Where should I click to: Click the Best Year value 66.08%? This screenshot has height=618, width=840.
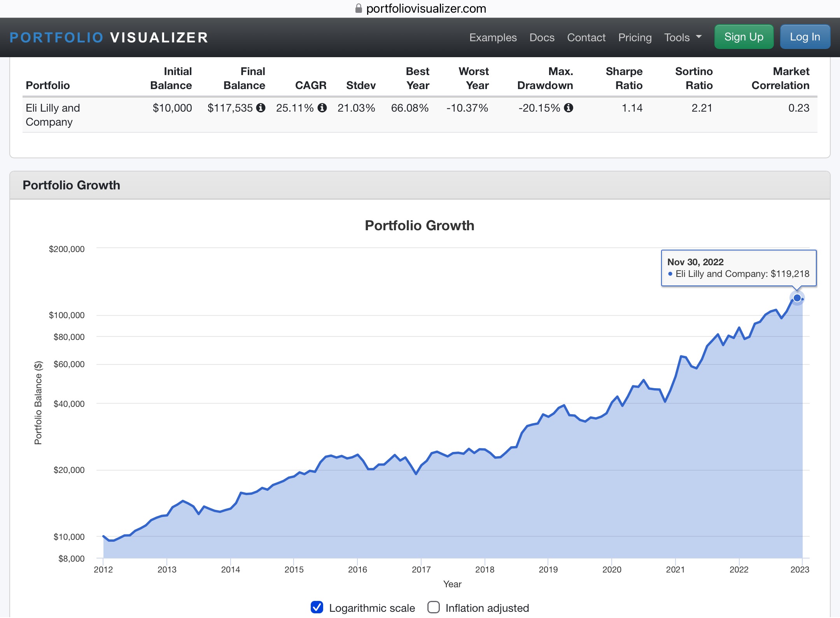tap(410, 108)
